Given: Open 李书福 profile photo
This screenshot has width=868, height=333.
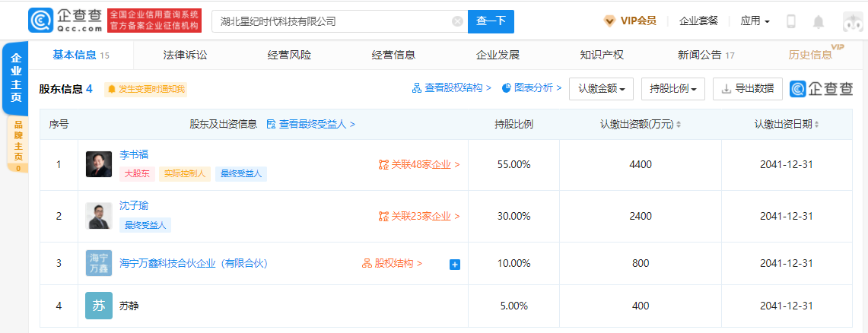Looking at the screenshot, I should (99, 164).
